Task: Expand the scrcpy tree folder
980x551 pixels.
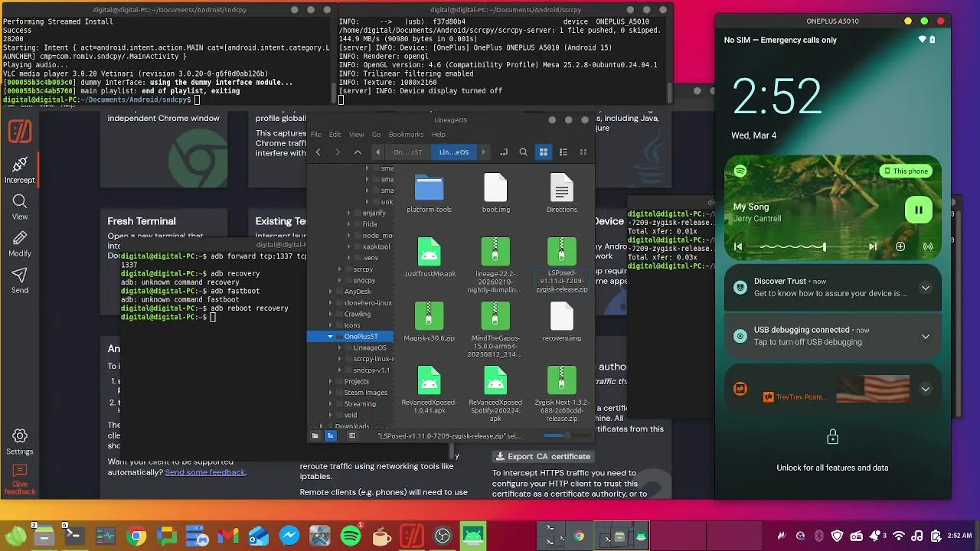Action: point(339,269)
